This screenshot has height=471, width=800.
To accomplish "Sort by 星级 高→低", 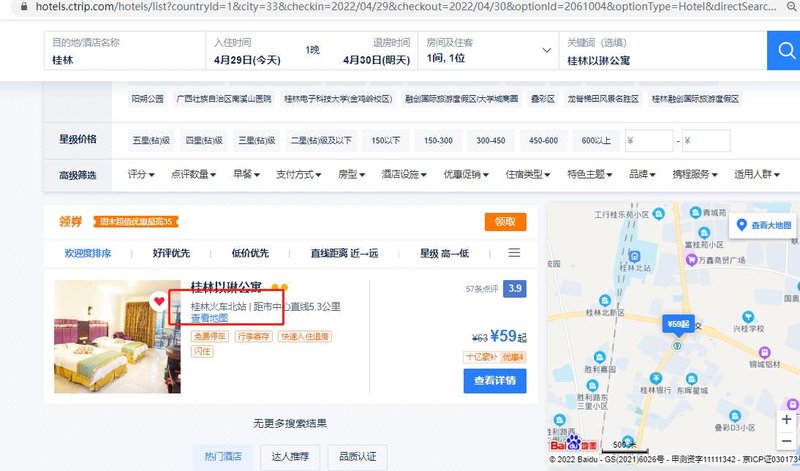I will click(444, 253).
